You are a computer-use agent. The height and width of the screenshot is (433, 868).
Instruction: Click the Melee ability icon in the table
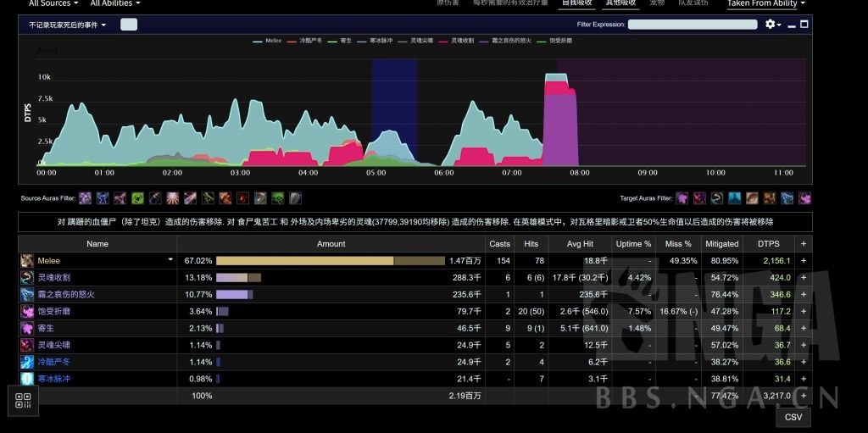pyautogui.click(x=28, y=261)
